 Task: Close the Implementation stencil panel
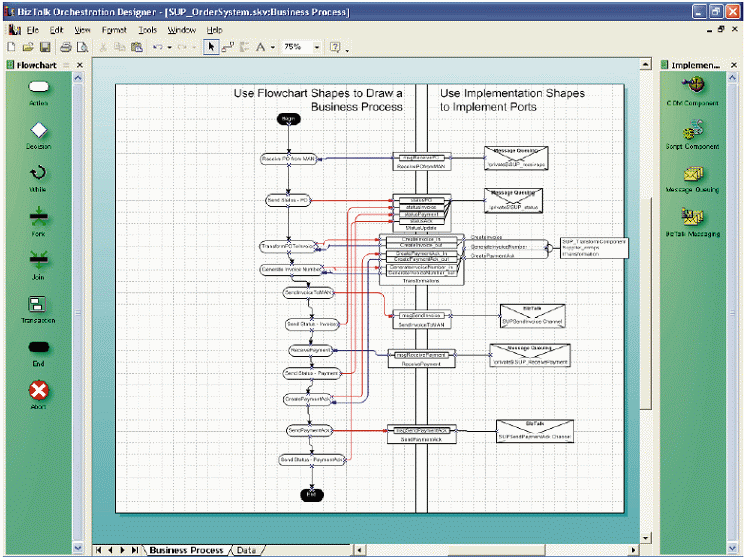click(x=734, y=65)
